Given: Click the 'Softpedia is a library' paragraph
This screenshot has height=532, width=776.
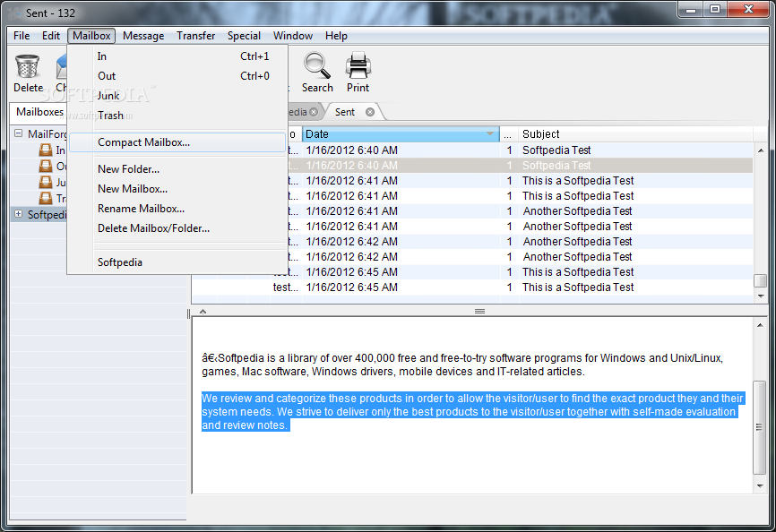Looking at the screenshot, I should [x=462, y=365].
